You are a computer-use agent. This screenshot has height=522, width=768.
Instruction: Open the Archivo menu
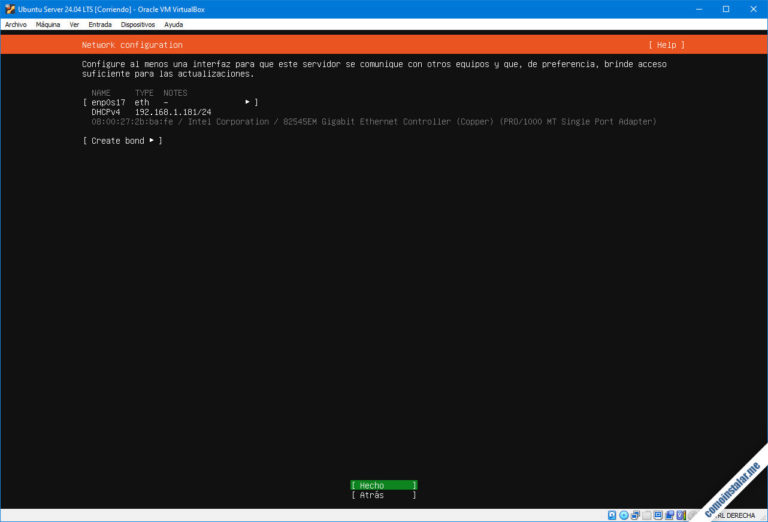(x=16, y=24)
